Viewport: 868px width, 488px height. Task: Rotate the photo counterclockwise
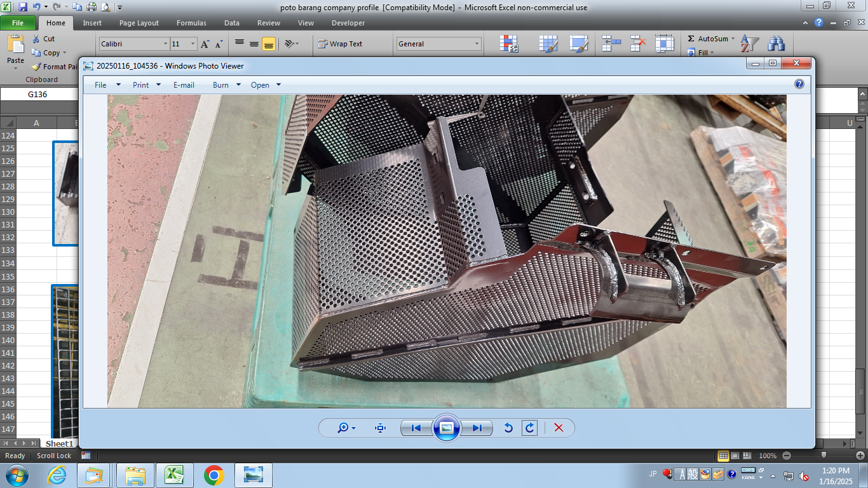[508, 428]
